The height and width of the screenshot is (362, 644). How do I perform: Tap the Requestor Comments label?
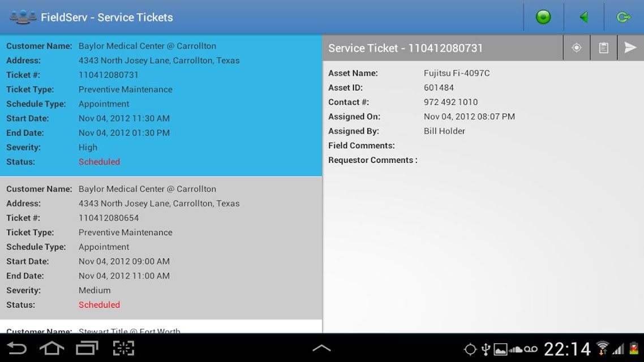372,160
